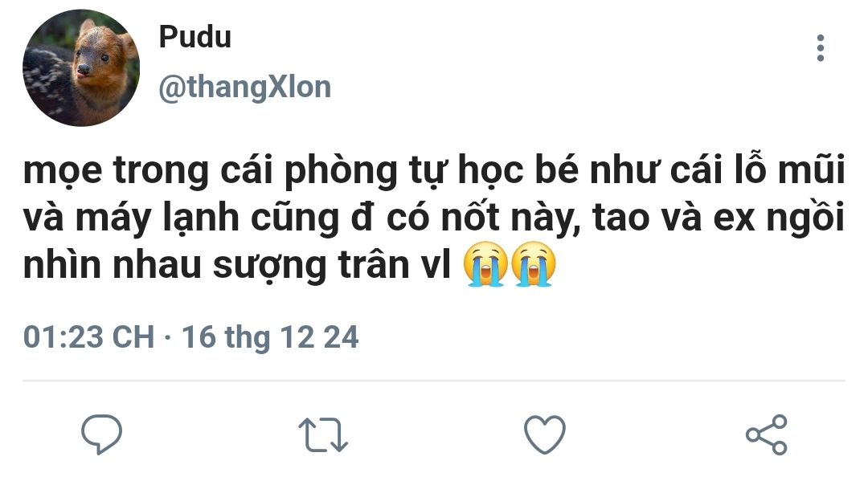Toggle the heart to favorite this tweet
The height and width of the screenshot is (481, 868).
click(545, 434)
